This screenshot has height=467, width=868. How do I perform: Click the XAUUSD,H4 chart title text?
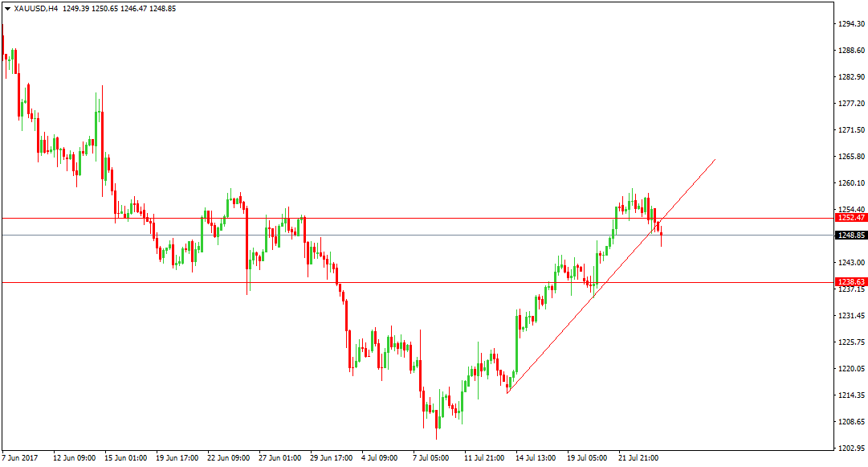click(x=35, y=9)
